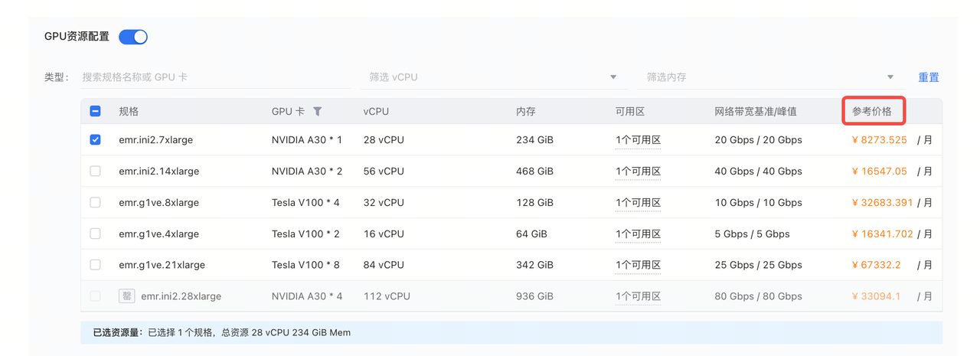This screenshot has width=980, height=356.
Task: Toggle off the GPU资源配置 switch
Action: 133,37
